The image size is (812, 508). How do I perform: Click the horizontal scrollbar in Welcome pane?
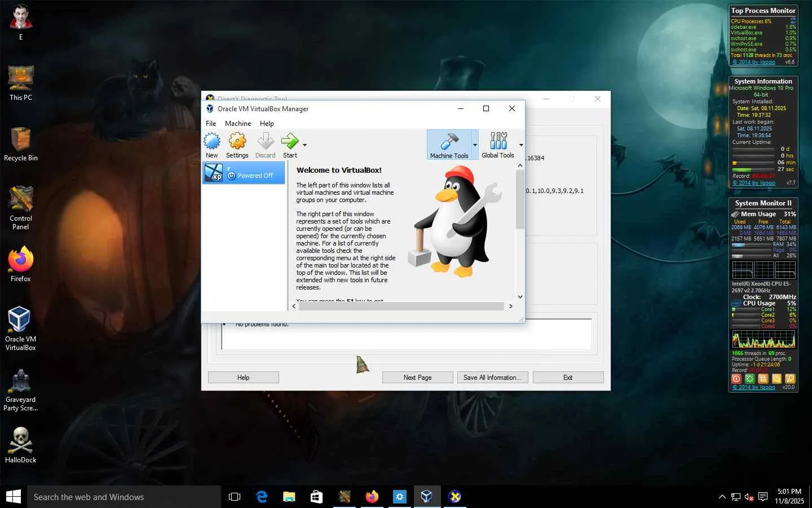pos(401,306)
